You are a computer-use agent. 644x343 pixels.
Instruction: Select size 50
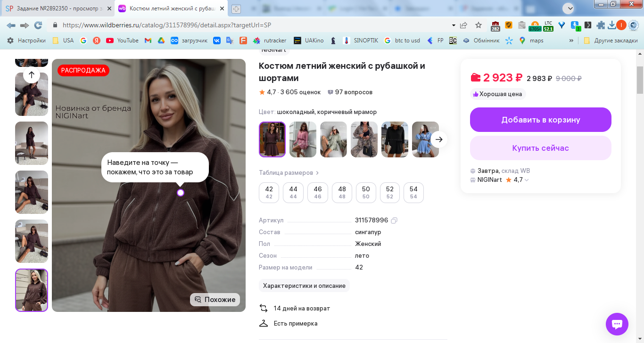pyautogui.click(x=366, y=193)
